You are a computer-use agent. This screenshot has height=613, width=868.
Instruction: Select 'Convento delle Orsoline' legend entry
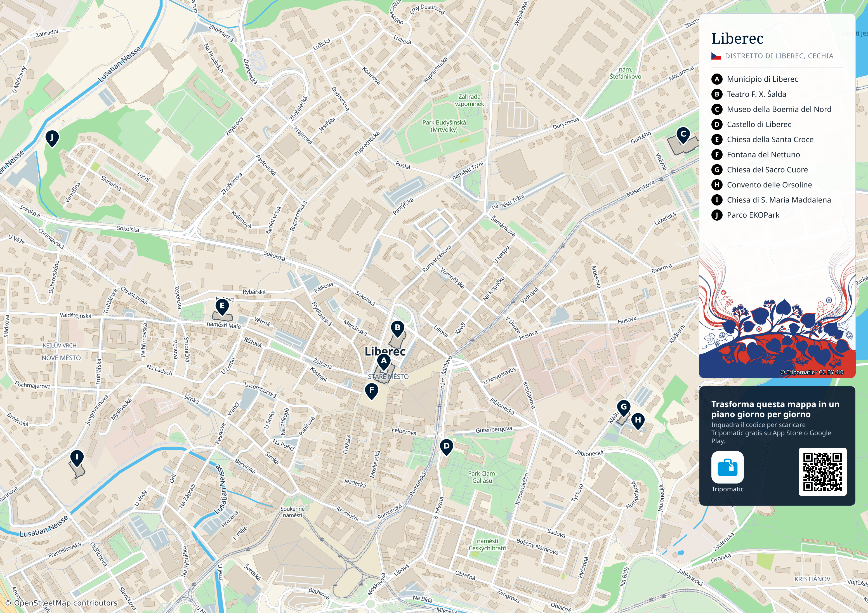point(769,185)
